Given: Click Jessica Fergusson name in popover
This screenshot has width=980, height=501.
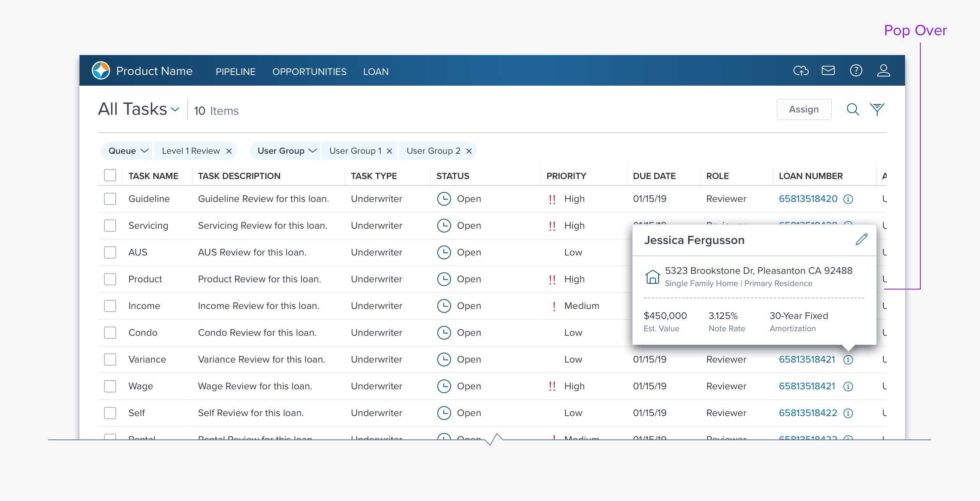Looking at the screenshot, I should 694,240.
